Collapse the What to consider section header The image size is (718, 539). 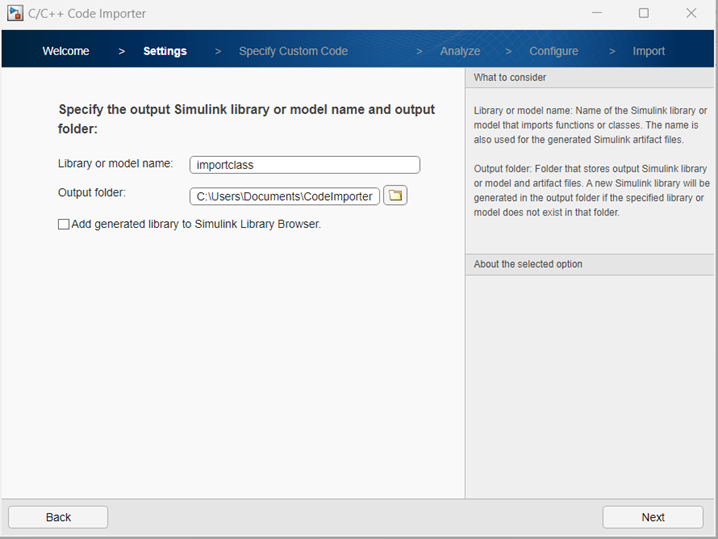click(590, 77)
